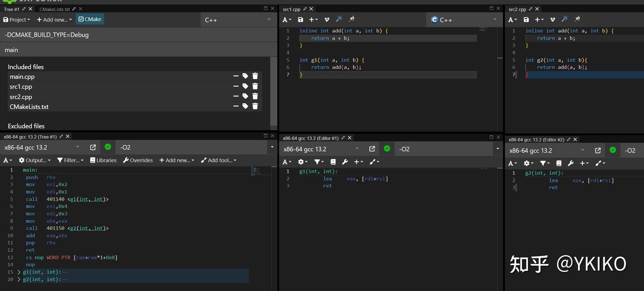Close the CMakeLists.txt tab
This screenshot has width=644, height=291.
(x=80, y=9)
